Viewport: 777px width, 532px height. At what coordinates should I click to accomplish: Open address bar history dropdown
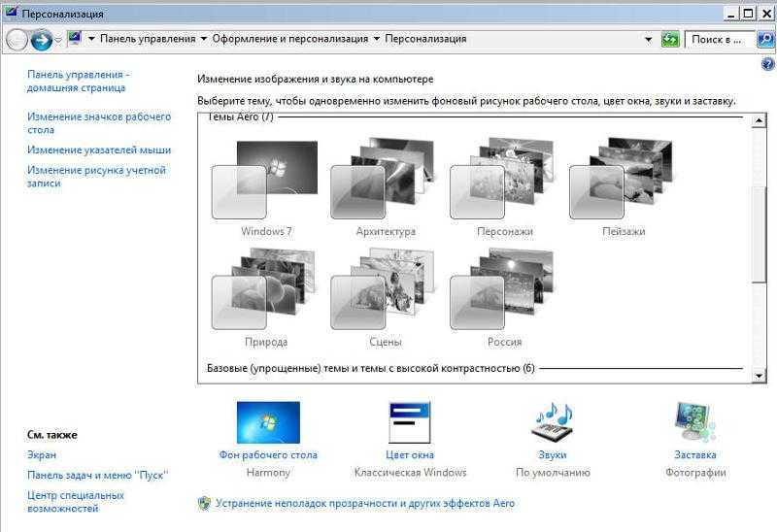pos(648,39)
